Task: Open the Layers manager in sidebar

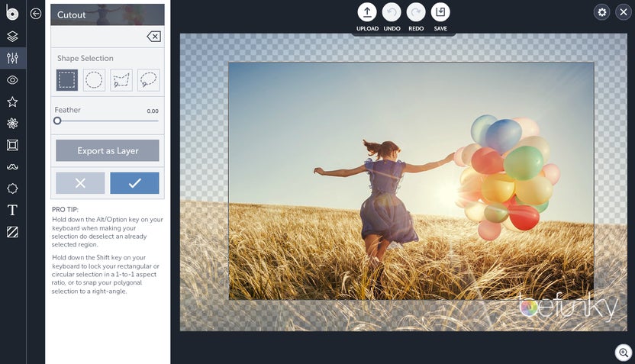Action: pyautogui.click(x=12, y=36)
